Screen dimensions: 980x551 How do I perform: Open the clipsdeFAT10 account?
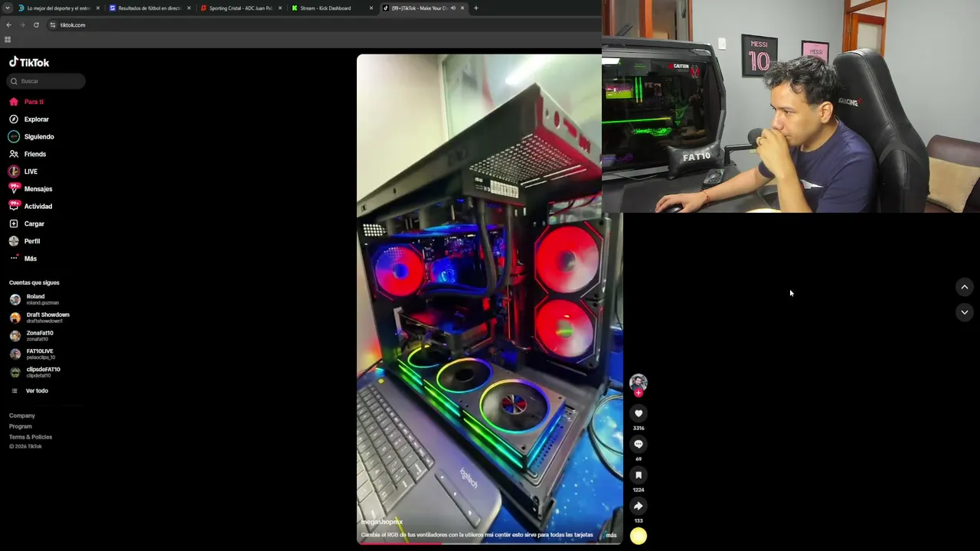pyautogui.click(x=42, y=373)
